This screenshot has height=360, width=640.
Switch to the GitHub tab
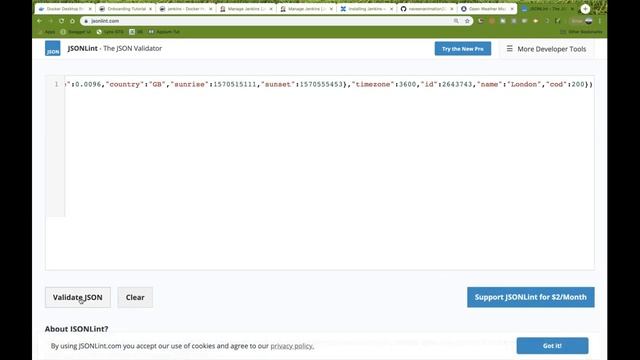427,9
